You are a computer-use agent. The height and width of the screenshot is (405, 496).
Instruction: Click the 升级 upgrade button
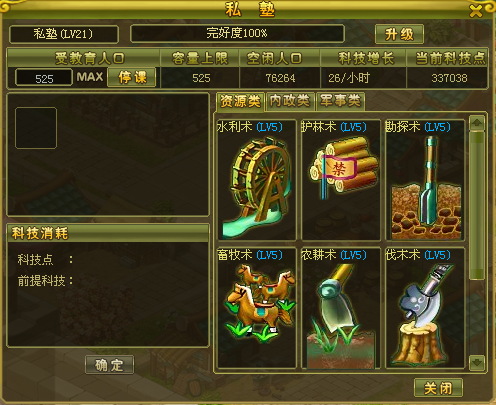click(x=399, y=34)
